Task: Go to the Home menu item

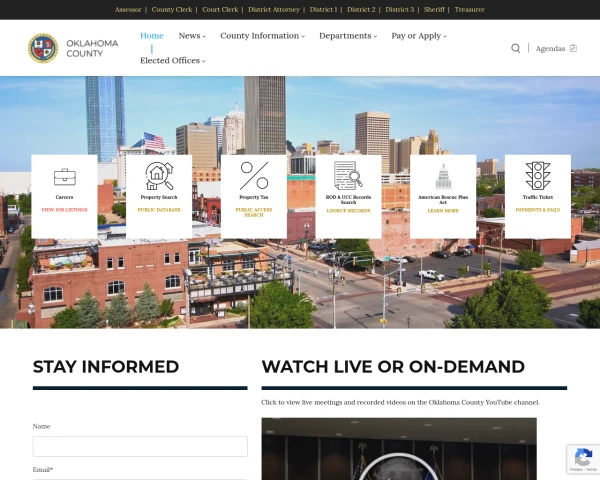Action: click(x=152, y=36)
